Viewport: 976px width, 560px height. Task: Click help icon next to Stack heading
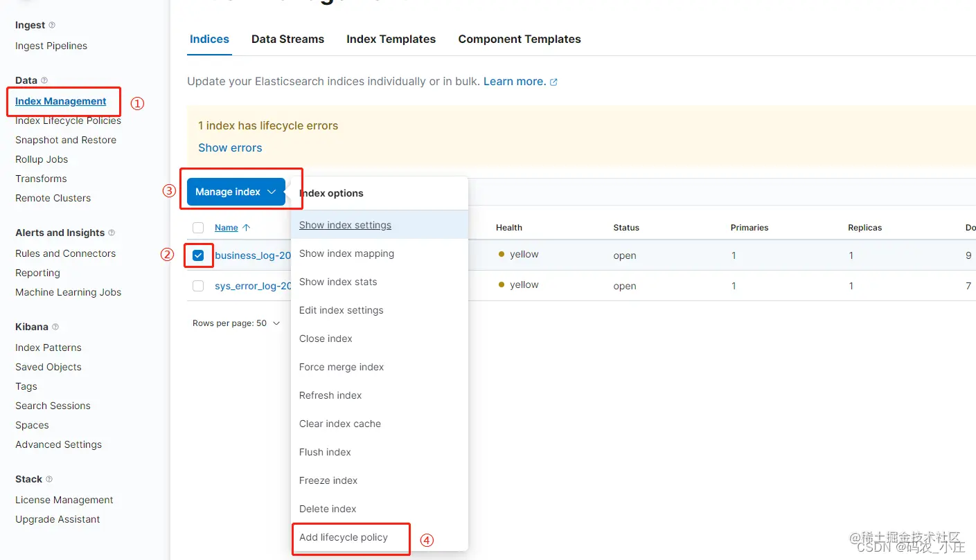pyautogui.click(x=49, y=479)
